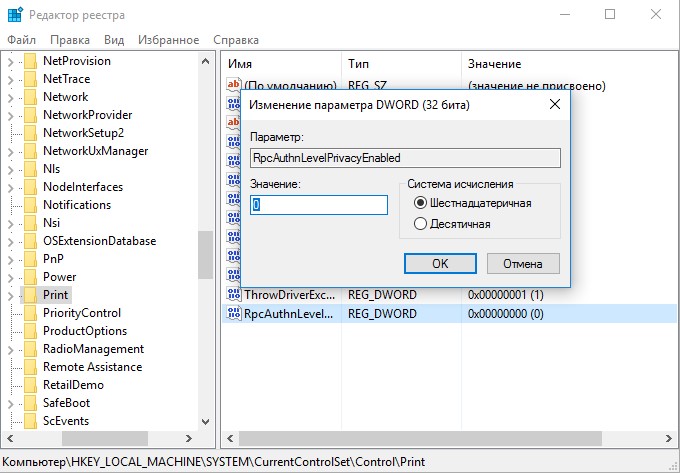680x473 pixels.
Task: Confirm the DWORD dialog with OK
Action: (x=440, y=264)
